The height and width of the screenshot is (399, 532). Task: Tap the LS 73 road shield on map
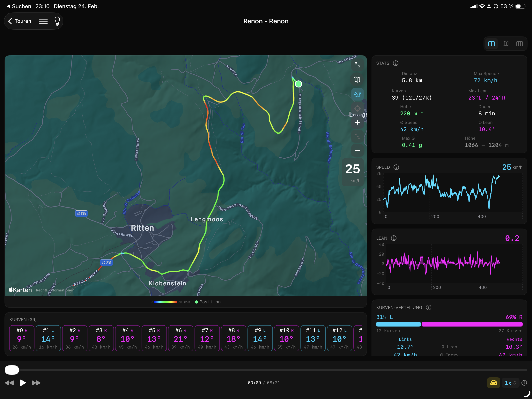(x=106, y=262)
